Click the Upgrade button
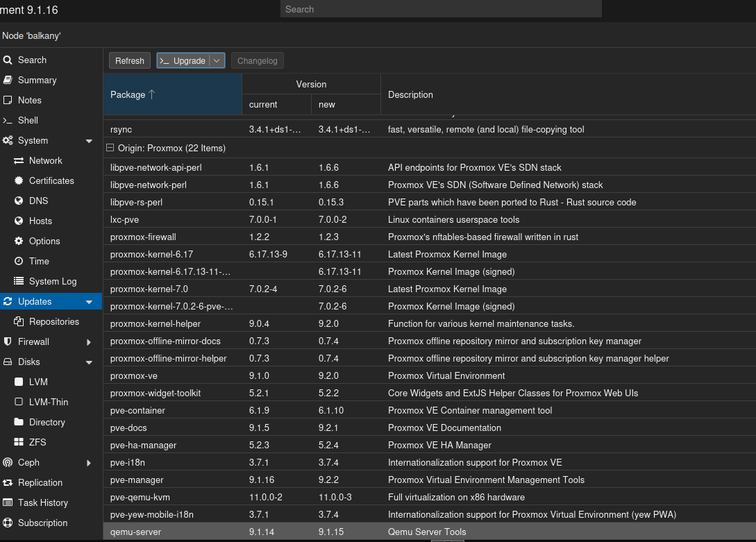 [183, 60]
